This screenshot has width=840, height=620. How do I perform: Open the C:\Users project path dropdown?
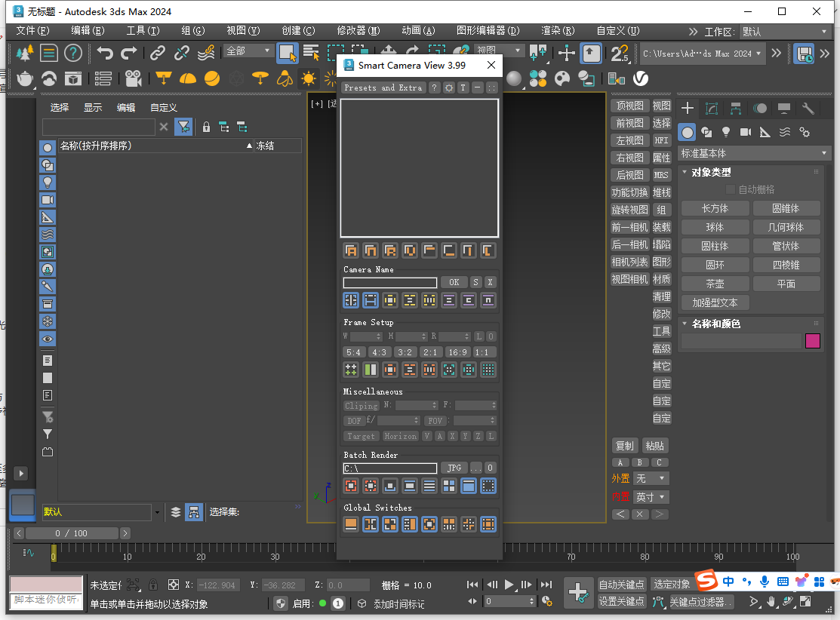click(x=703, y=54)
